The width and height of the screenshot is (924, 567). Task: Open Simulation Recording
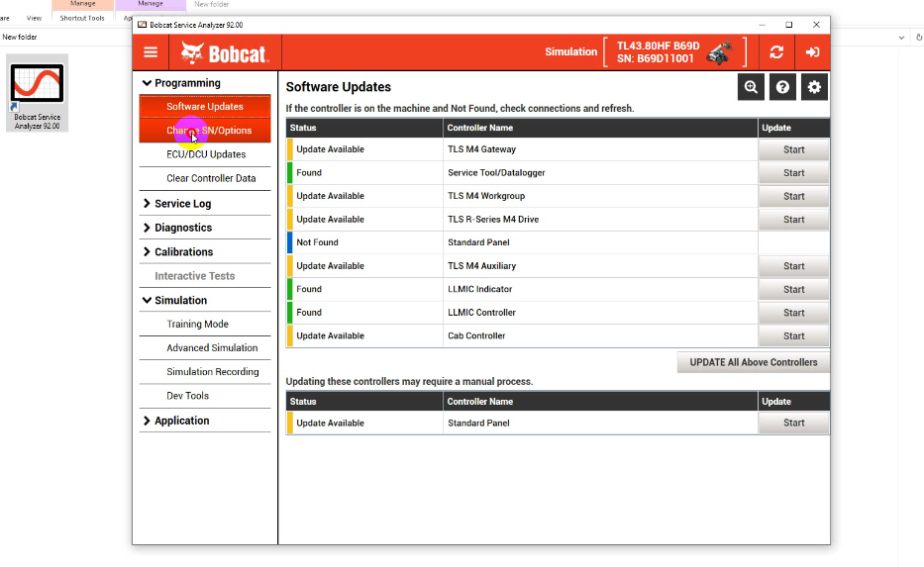tap(204, 371)
